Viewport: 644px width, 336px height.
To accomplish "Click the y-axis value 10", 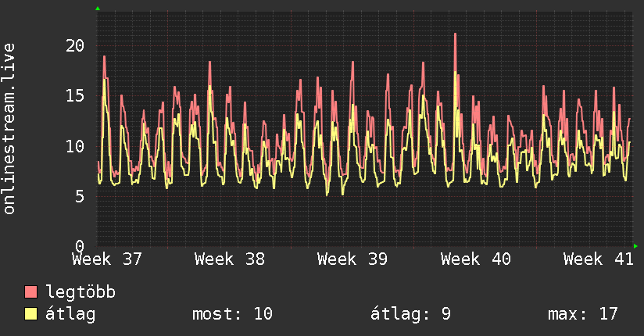I will point(75,146).
